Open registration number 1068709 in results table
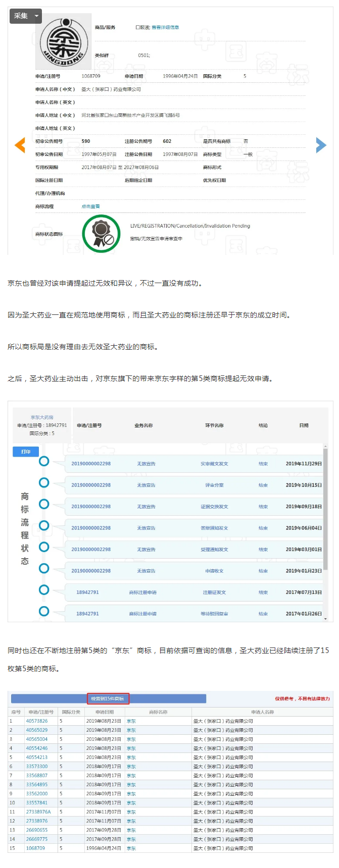 (35, 848)
